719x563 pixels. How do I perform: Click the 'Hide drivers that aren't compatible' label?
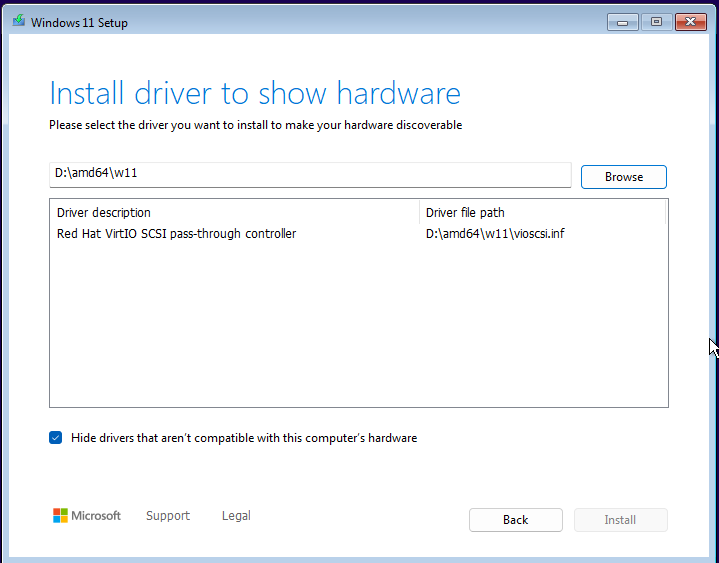[244, 438]
